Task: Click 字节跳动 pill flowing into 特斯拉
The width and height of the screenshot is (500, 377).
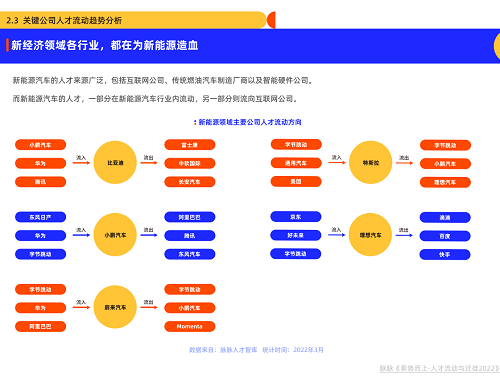Action: tap(296, 145)
